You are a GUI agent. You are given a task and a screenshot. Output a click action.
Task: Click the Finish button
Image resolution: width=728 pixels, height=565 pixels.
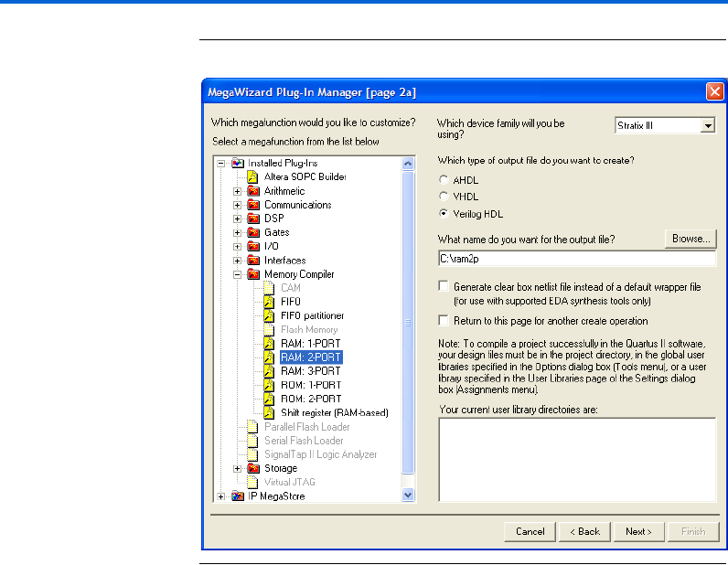click(x=693, y=531)
